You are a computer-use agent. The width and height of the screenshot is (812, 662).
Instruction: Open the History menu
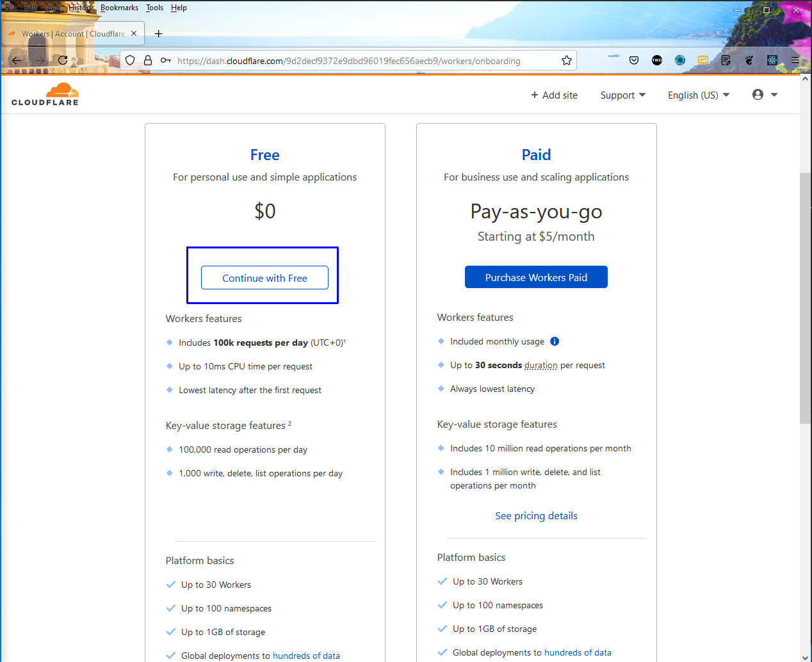tap(80, 8)
